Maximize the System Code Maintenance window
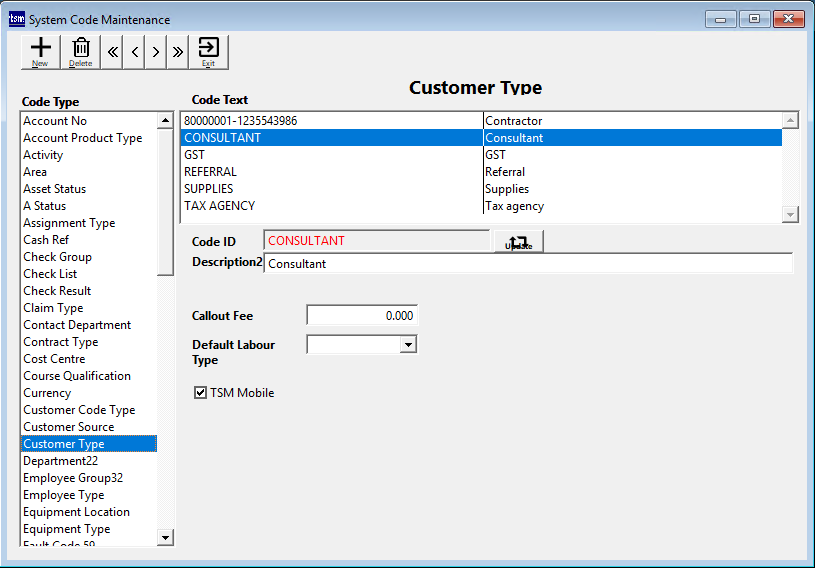The width and height of the screenshot is (815, 568). point(754,19)
